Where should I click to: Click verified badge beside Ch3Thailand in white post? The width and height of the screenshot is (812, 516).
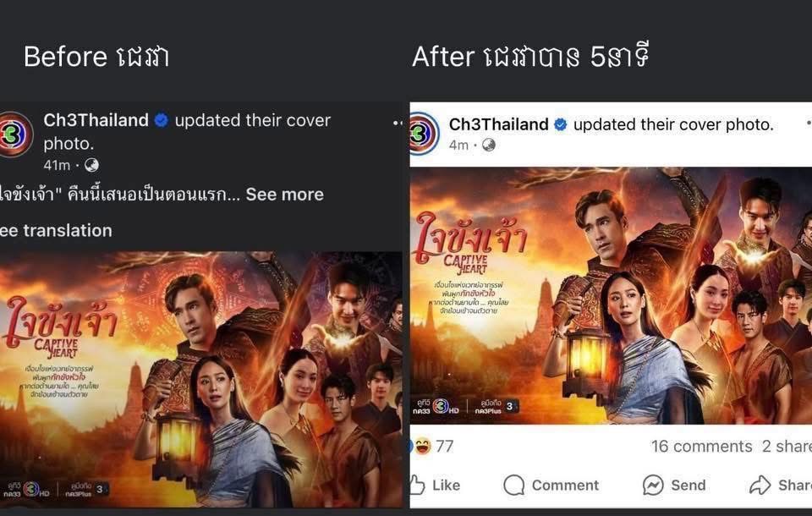coord(560,124)
